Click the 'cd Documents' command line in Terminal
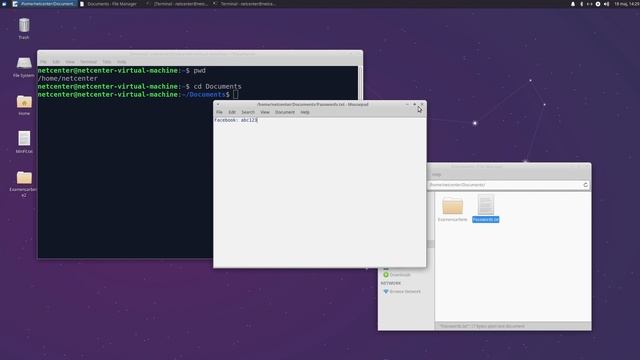 point(140,87)
